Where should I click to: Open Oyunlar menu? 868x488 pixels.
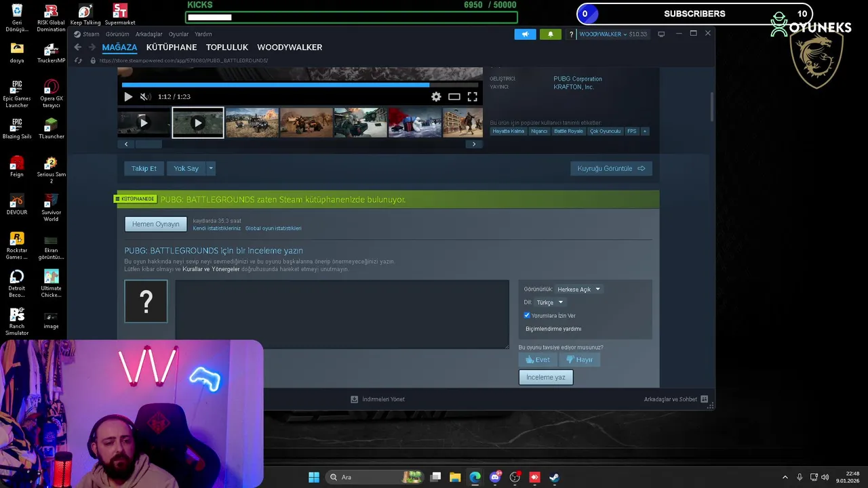tap(178, 34)
